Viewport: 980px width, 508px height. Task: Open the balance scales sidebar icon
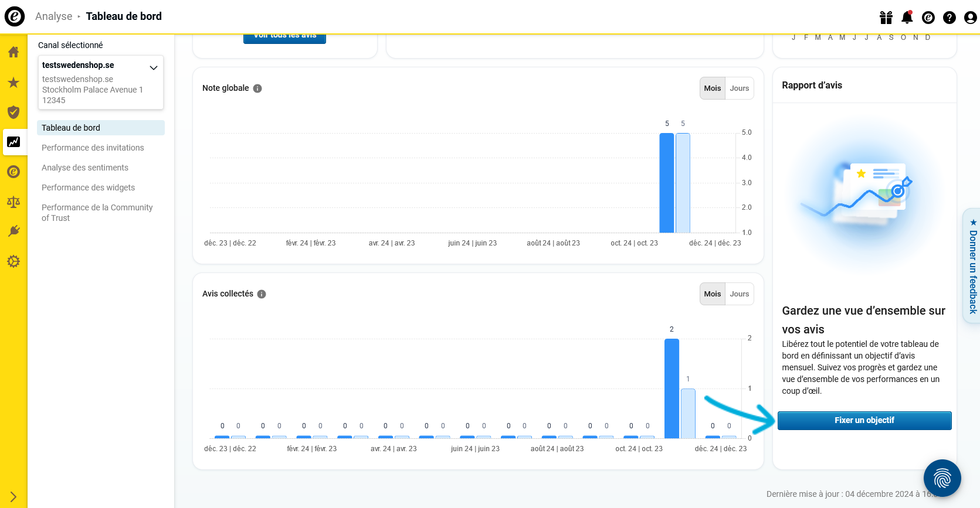click(x=13, y=202)
